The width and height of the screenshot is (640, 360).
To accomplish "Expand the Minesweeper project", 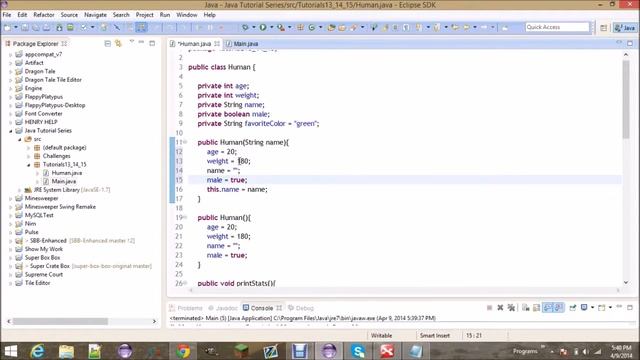I will coord(11,199).
